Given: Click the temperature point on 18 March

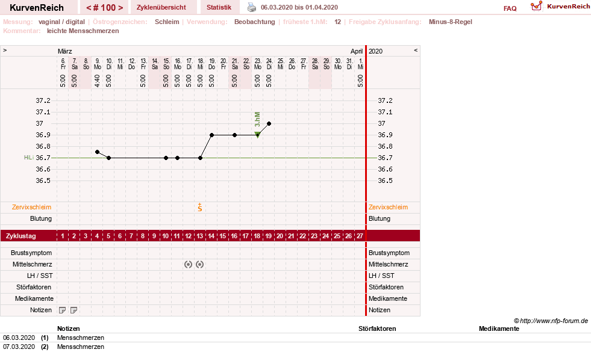Looking at the screenshot, I should tap(200, 158).
